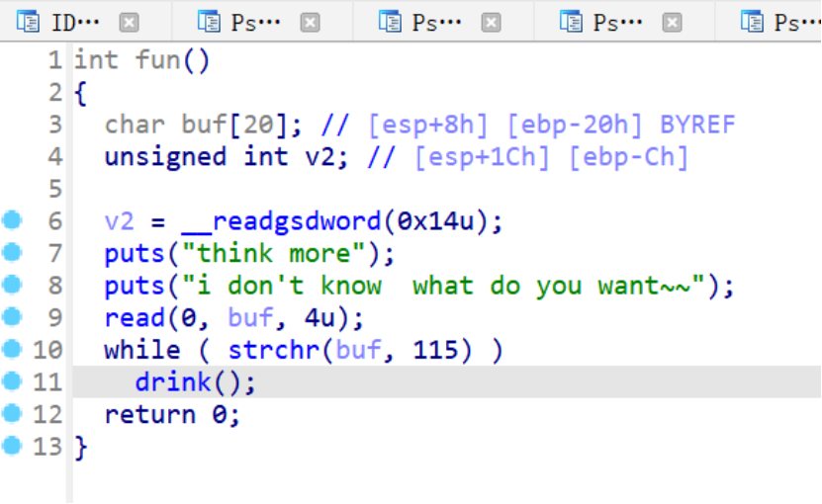Toggle the breakpoint dot at return line 12

(x=11, y=413)
